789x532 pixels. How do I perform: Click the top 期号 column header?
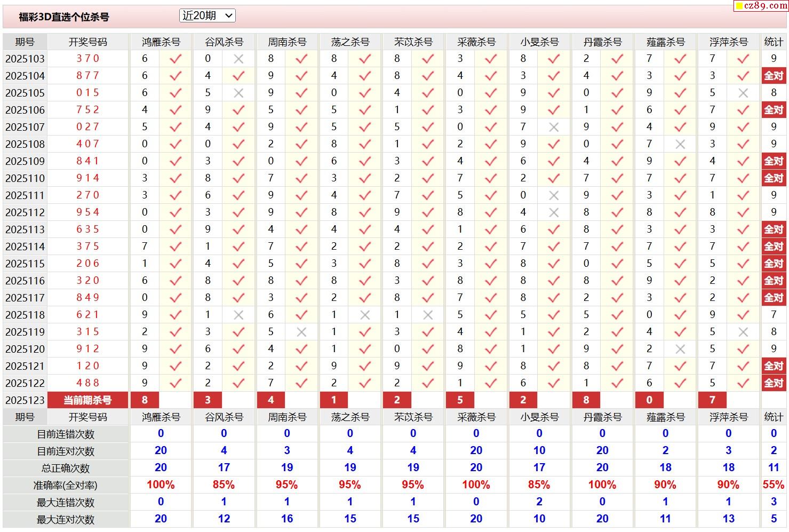point(25,42)
